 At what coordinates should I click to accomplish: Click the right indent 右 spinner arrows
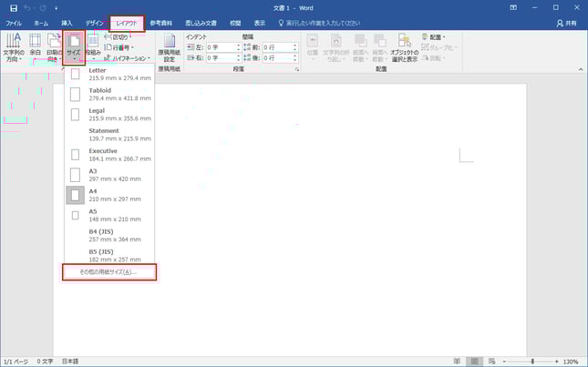(238, 58)
